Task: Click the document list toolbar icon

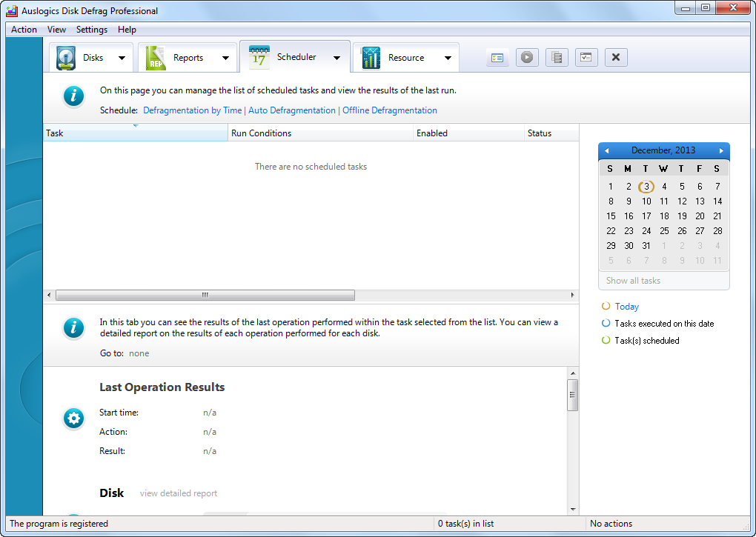Action: [557, 57]
